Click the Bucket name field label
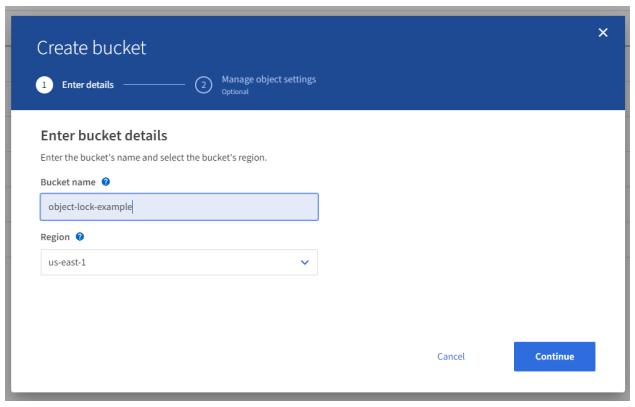 (68, 182)
